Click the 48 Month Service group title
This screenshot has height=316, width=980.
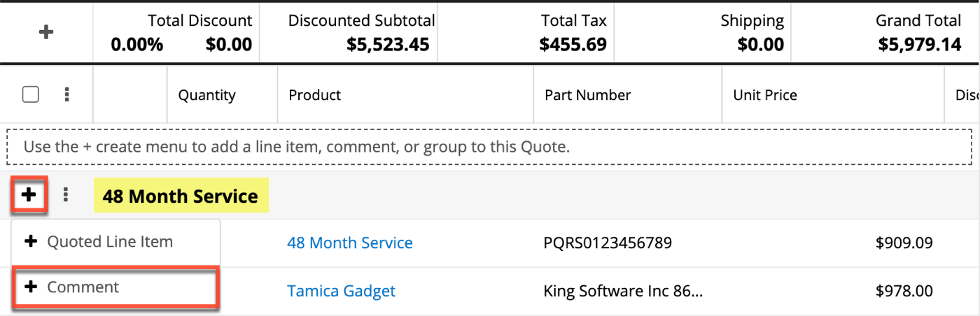(x=181, y=196)
